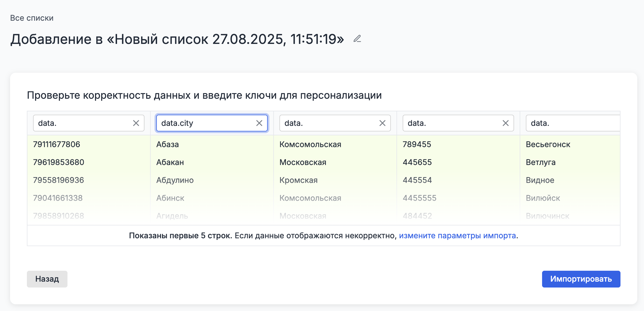The image size is (644, 311).
Task: Clear the first column key field
Action: click(x=136, y=123)
